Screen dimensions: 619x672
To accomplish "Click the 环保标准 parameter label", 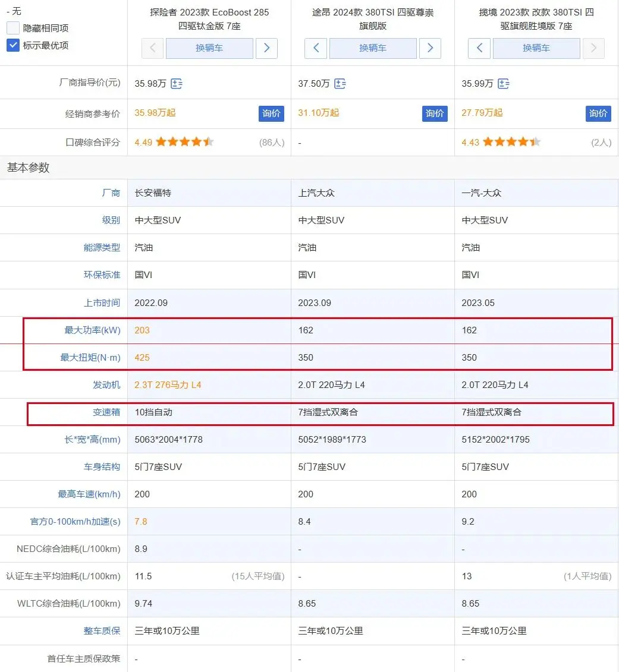I will pyautogui.click(x=102, y=275).
